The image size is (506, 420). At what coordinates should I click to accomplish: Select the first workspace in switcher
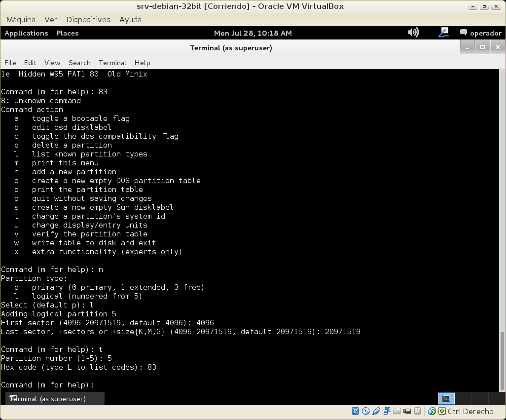446,398
